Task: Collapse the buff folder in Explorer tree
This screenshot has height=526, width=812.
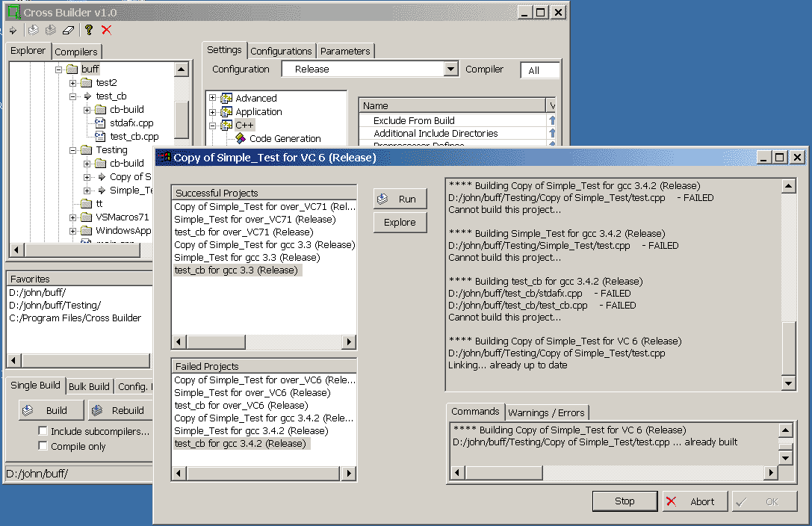Action: (x=59, y=69)
